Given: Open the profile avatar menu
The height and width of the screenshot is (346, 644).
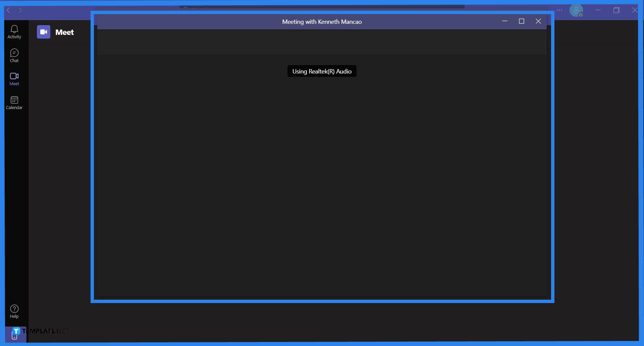Looking at the screenshot, I should (576, 10).
